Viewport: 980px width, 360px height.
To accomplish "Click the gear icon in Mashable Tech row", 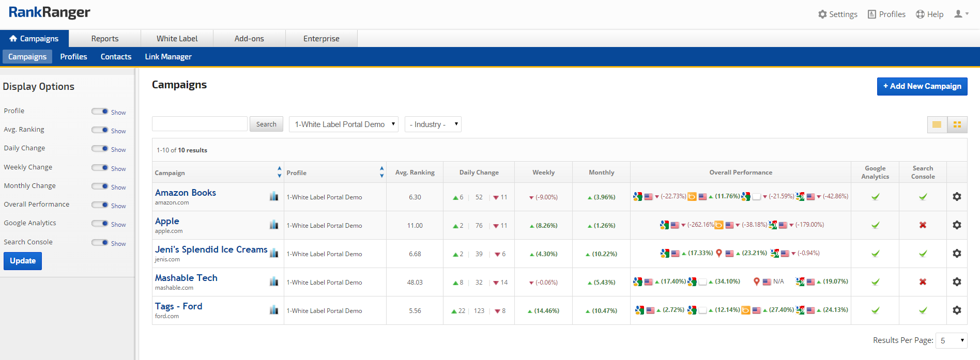I will click(957, 282).
